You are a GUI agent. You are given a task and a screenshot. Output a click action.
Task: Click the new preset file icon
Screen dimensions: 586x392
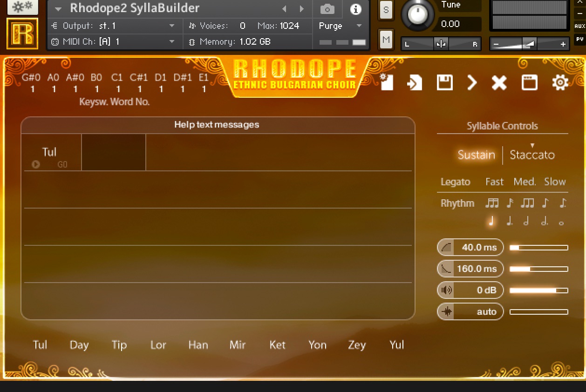pos(387,82)
